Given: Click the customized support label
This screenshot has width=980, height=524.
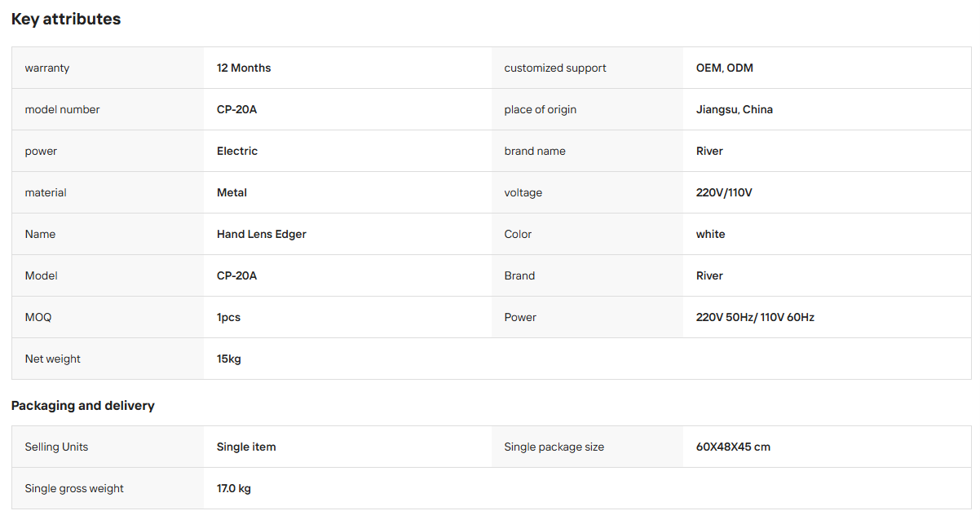Looking at the screenshot, I should pyautogui.click(x=555, y=68).
